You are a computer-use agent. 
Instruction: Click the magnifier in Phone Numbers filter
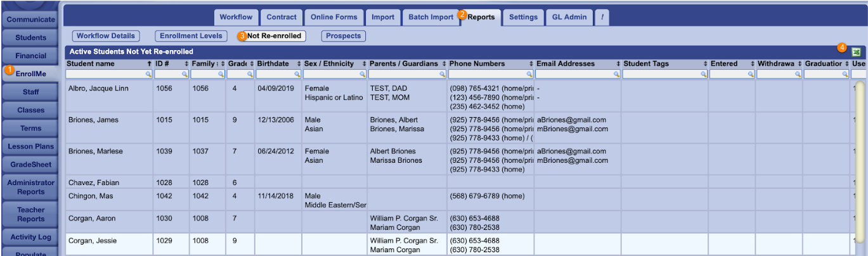click(529, 74)
